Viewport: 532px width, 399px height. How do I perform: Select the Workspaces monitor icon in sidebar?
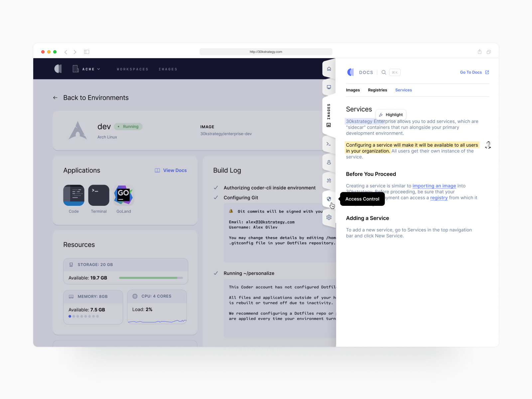pyautogui.click(x=329, y=87)
